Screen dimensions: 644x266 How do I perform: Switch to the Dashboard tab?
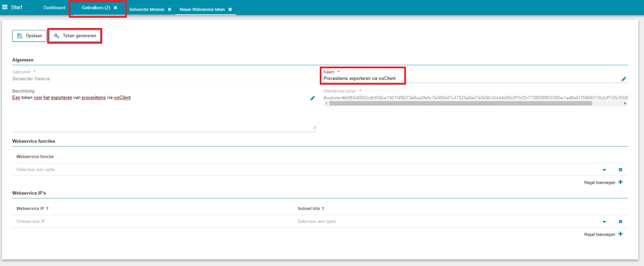54,8
